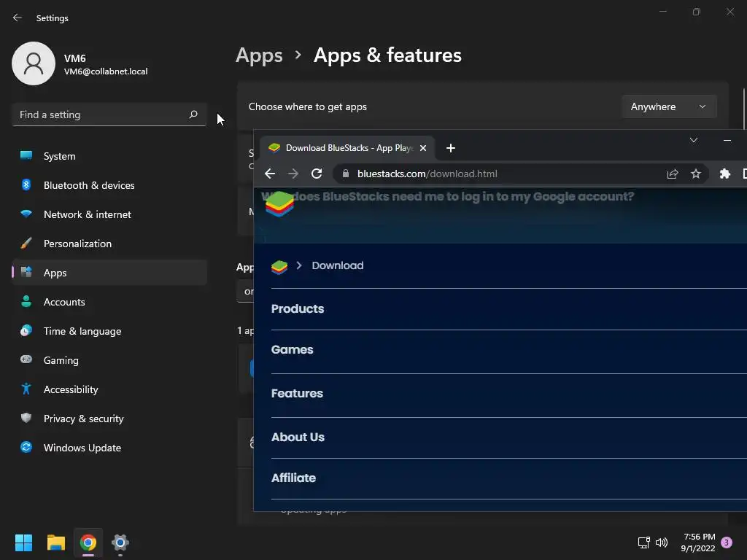Reload the BlueStacks page
747x560 pixels.
point(317,174)
